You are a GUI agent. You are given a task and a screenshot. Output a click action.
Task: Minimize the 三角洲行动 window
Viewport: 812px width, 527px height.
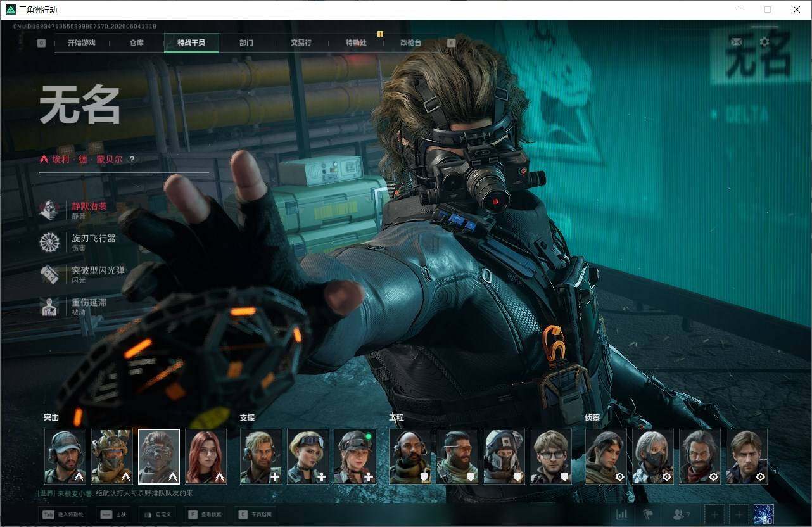coord(739,10)
